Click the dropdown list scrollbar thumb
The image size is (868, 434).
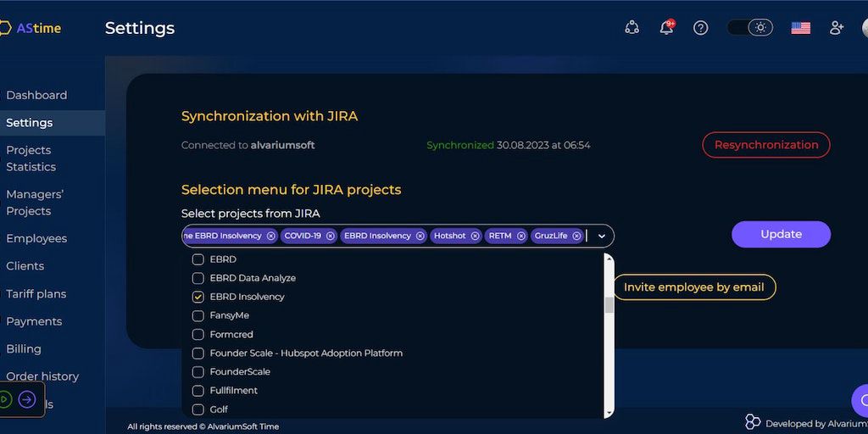click(609, 305)
